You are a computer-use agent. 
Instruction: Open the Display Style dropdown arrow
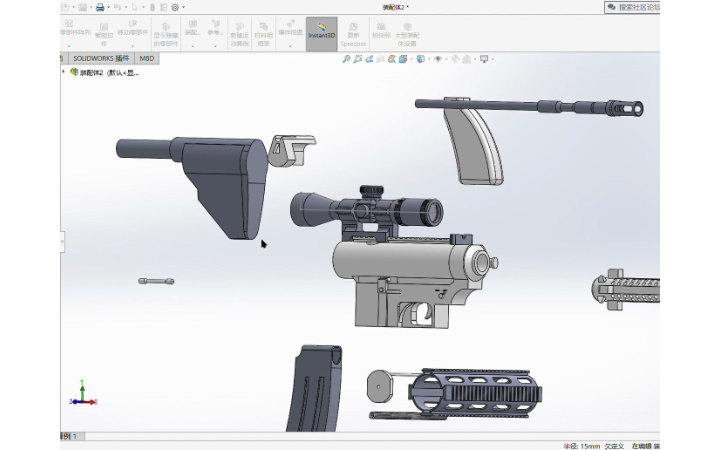pyautogui.click(x=429, y=59)
